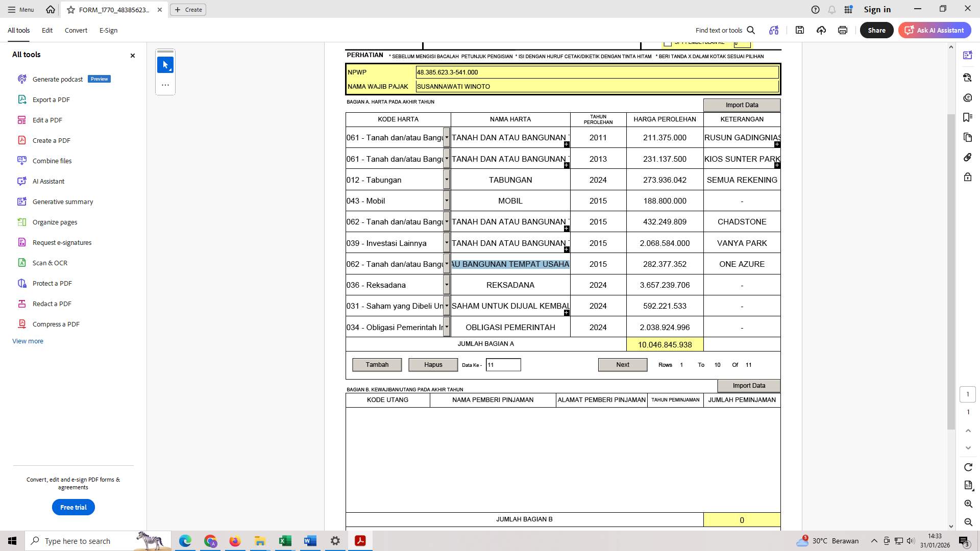Open the generative summary sidebar icon
The height and width of the screenshot is (551, 980).
[x=968, y=55]
